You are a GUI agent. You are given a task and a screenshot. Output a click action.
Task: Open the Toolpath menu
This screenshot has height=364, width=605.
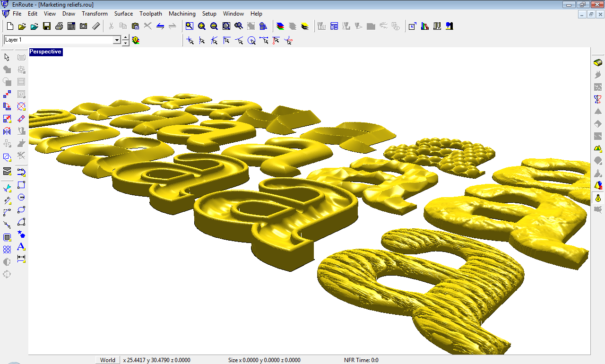[151, 14]
